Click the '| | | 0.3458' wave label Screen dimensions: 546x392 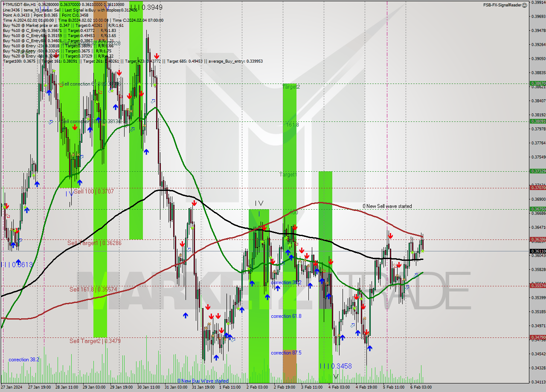coord(336,366)
